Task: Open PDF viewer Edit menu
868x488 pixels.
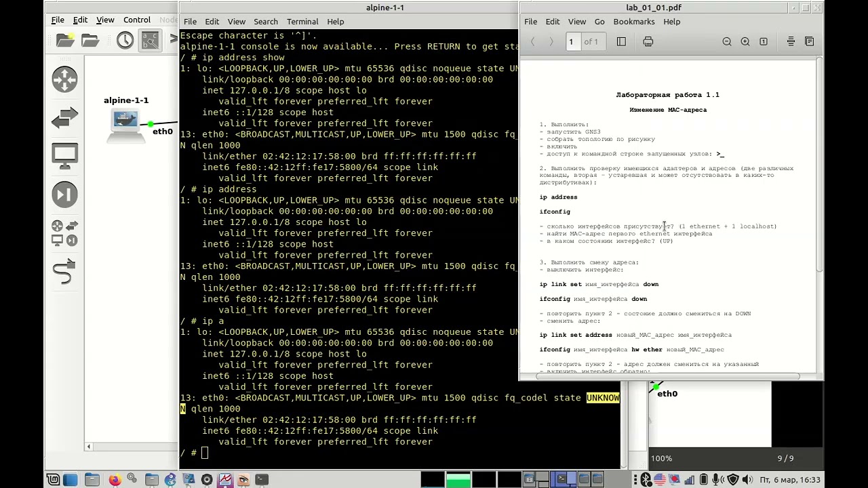Action: click(x=553, y=22)
